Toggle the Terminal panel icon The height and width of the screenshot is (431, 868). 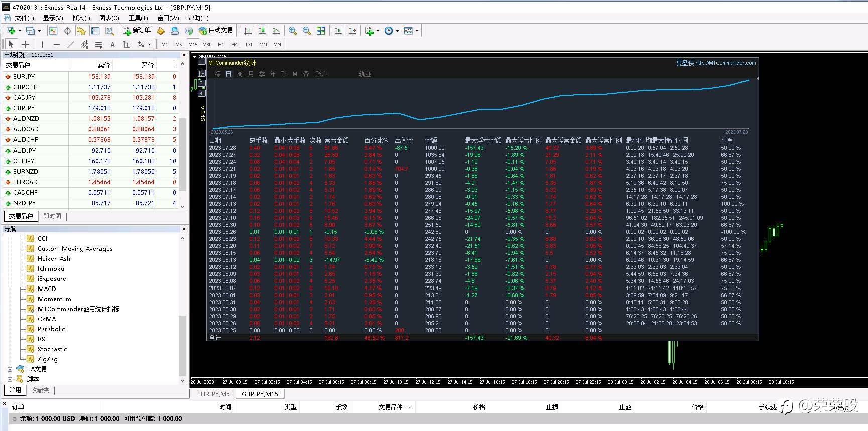click(95, 31)
